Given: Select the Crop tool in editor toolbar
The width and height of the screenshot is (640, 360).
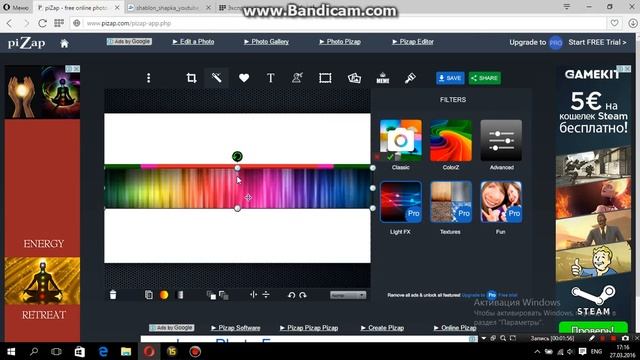Looking at the screenshot, I should pyautogui.click(x=191, y=78).
